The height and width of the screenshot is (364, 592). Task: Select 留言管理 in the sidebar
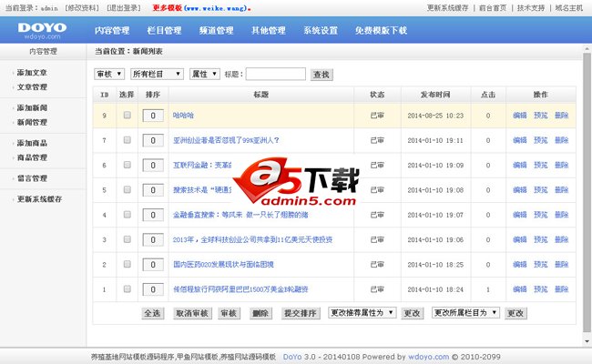point(32,178)
